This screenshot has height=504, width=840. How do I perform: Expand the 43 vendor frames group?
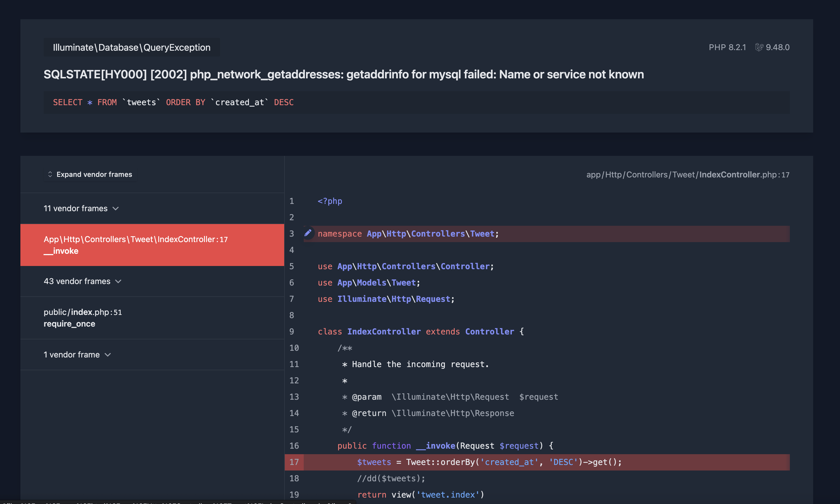pyautogui.click(x=152, y=281)
